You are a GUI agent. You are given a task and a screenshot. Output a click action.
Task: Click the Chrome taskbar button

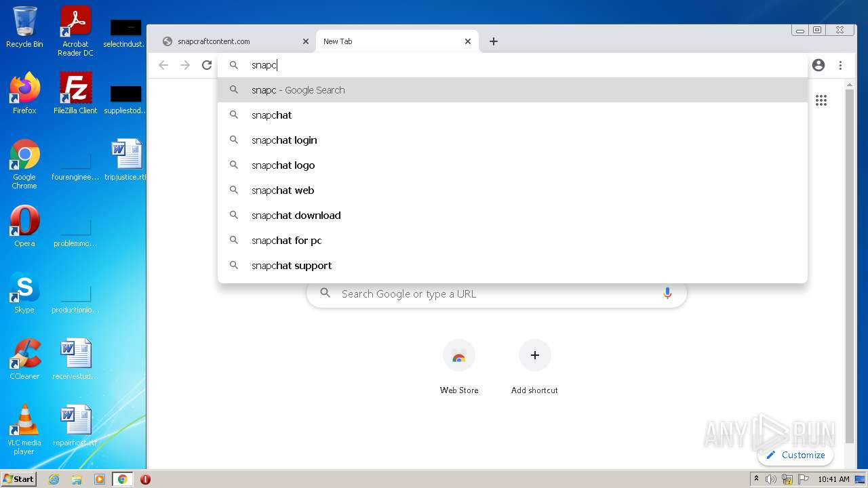[x=122, y=479]
